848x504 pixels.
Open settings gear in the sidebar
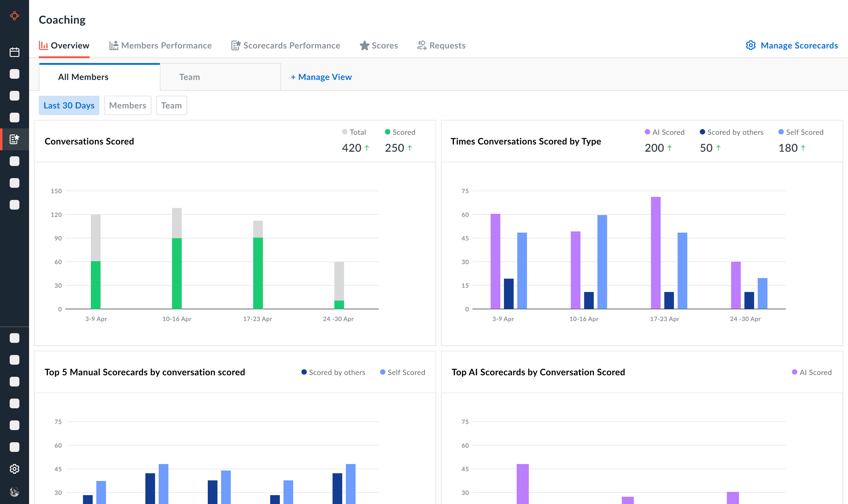coord(14,469)
